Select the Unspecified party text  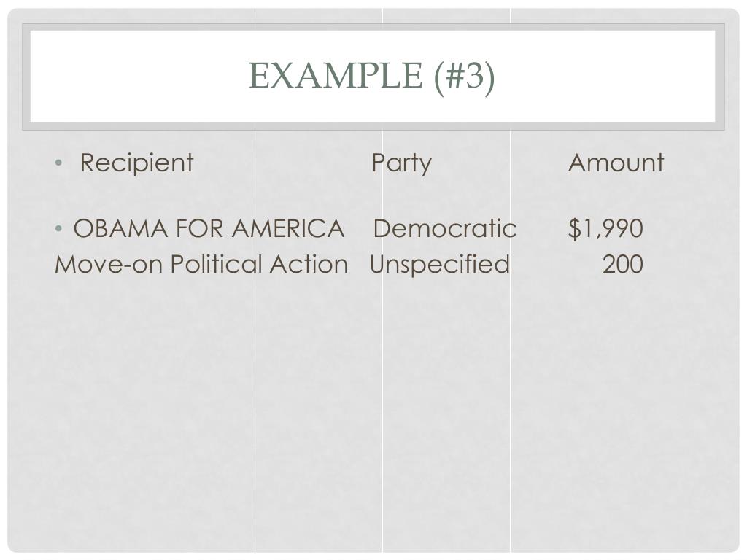pos(440,265)
